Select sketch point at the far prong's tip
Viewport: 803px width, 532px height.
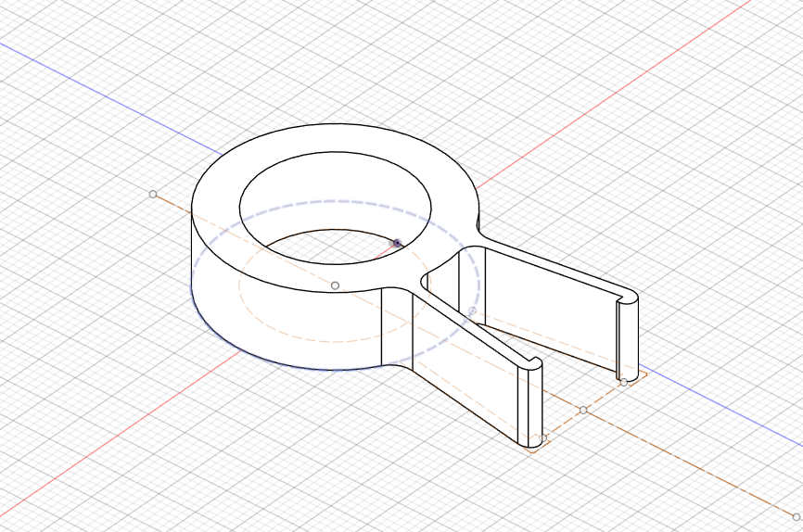(624, 383)
